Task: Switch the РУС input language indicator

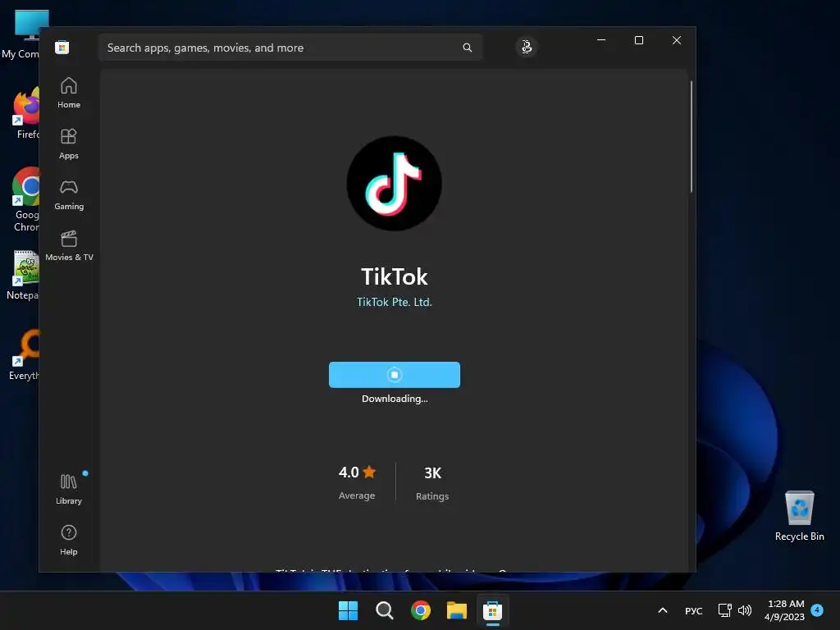Action: pos(694,610)
